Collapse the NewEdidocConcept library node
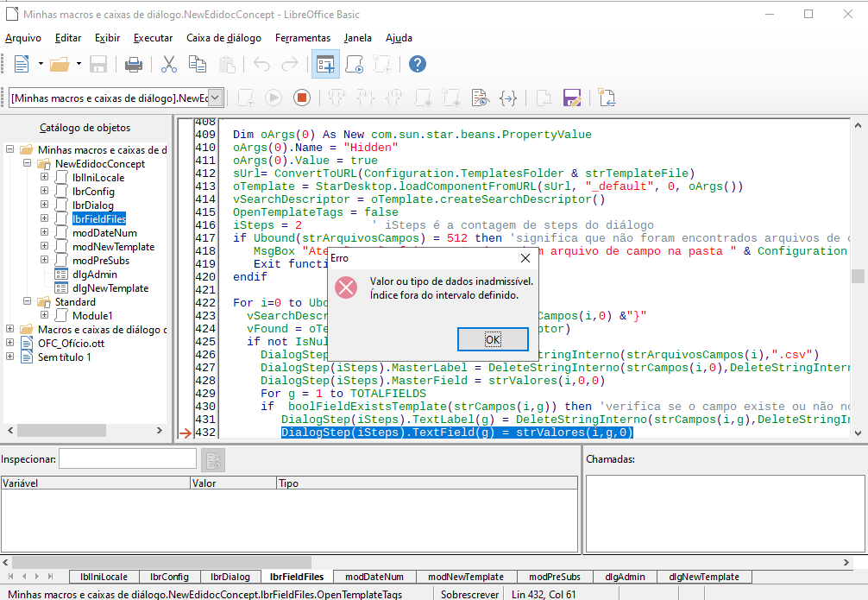 (27, 163)
